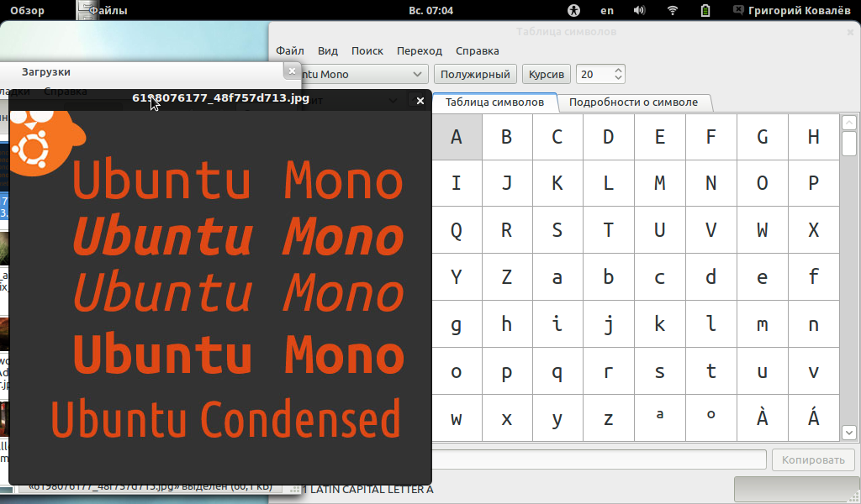This screenshot has height=504, width=861.
Task: Open the clock showing Вс. 07:04
Action: point(431,10)
